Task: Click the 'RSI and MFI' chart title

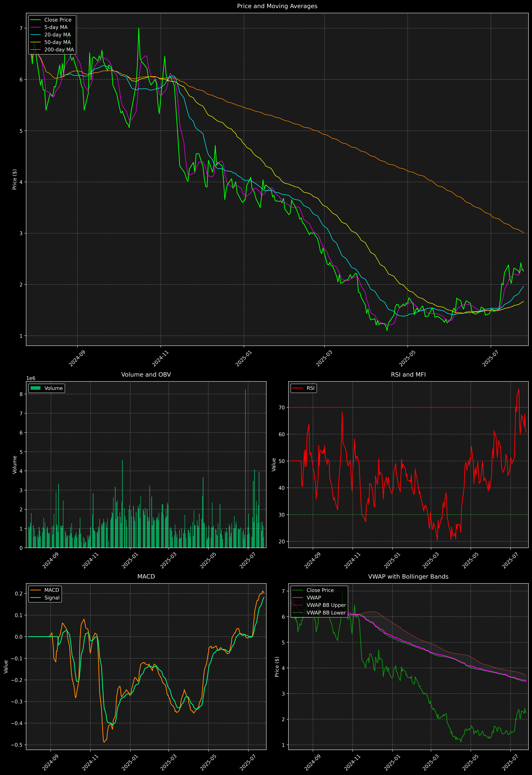Action: click(x=408, y=374)
